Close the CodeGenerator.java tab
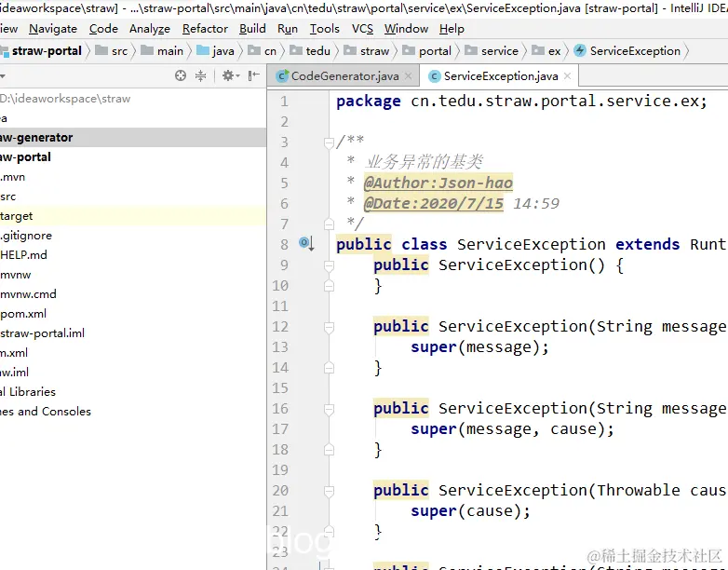 (x=408, y=76)
